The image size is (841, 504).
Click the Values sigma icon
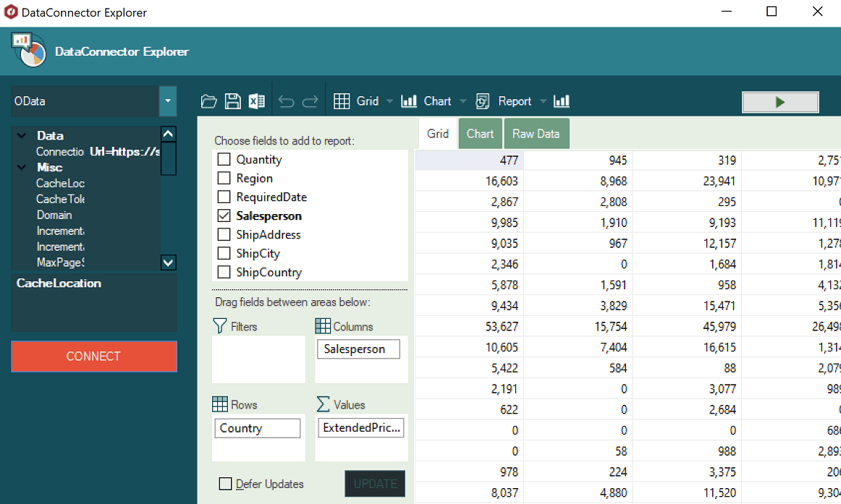(323, 404)
